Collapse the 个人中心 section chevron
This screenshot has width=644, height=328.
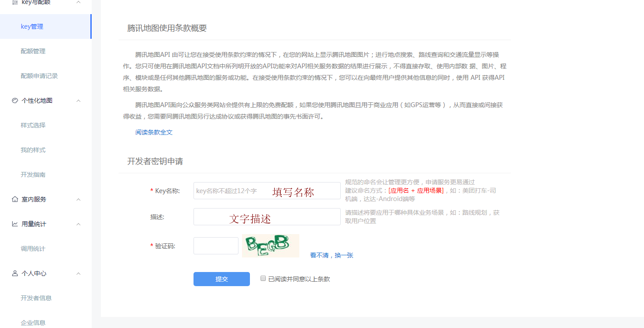tap(78, 273)
